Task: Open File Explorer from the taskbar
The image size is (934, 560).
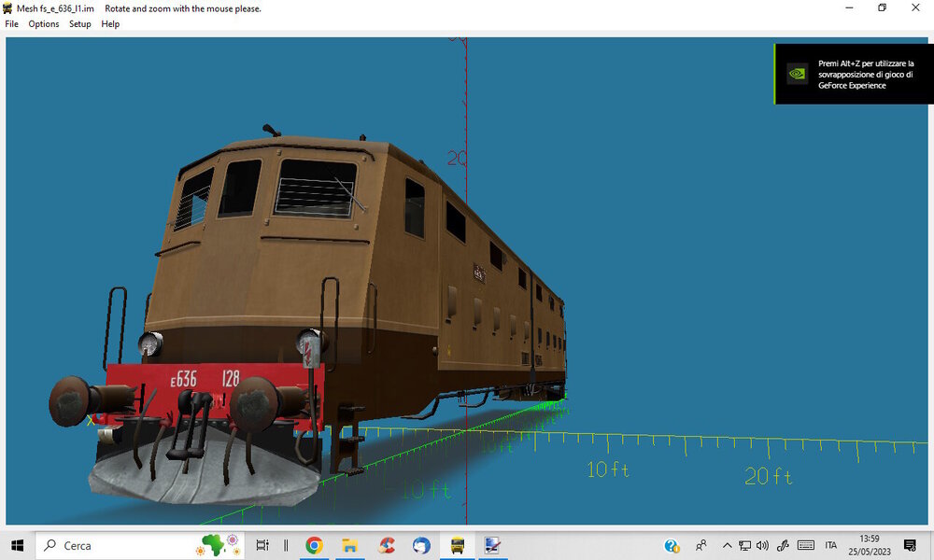Action: (349, 545)
